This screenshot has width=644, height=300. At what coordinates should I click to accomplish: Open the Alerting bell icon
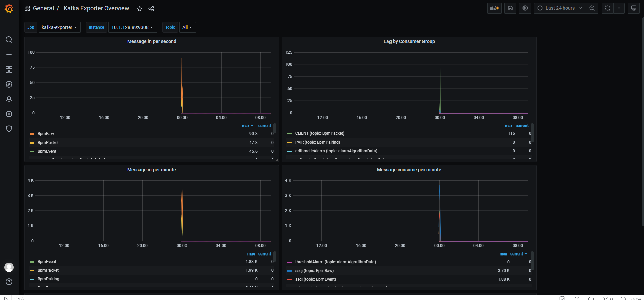pyautogui.click(x=9, y=99)
